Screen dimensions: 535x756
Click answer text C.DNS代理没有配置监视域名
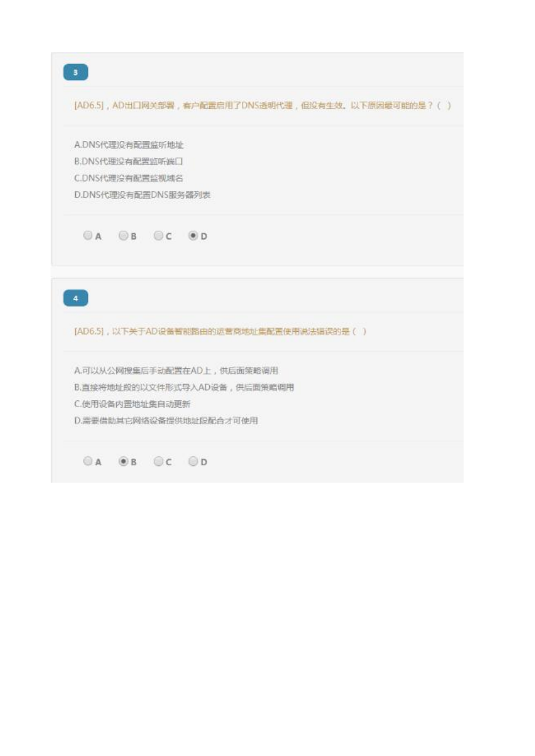(129, 179)
